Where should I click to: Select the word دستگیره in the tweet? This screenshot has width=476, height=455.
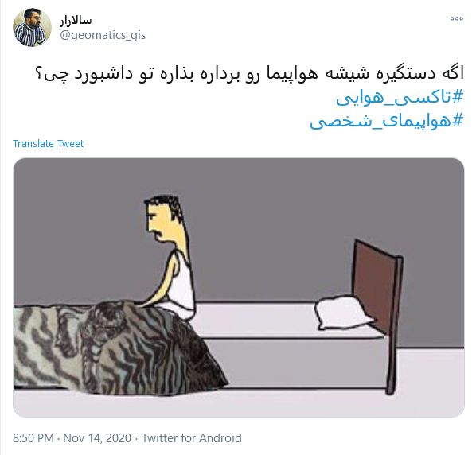402,74
